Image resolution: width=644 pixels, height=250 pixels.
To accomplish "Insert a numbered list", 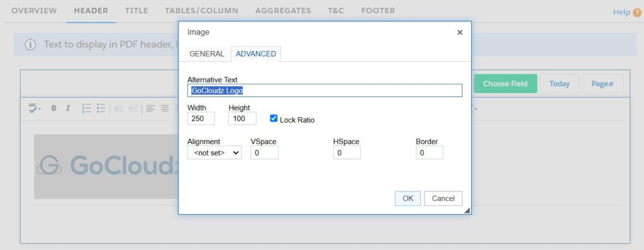I will click(x=86, y=108).
